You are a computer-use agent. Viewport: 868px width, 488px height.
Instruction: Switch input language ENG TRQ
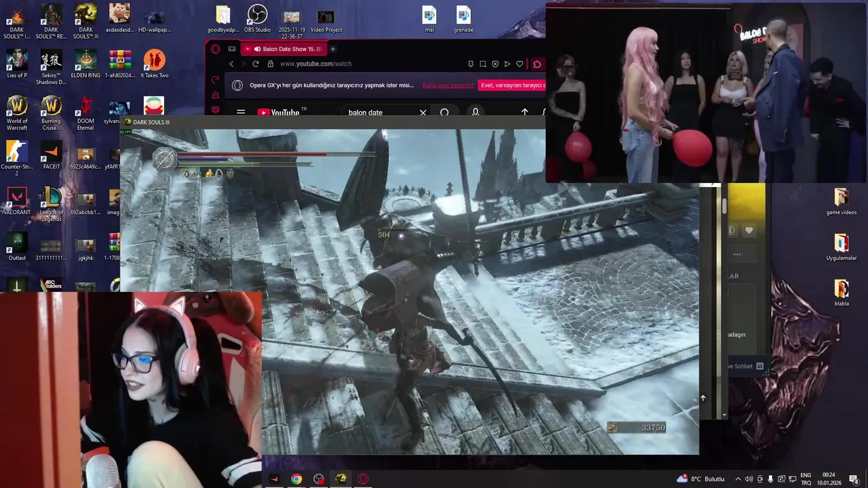click(x=806, y=479)
